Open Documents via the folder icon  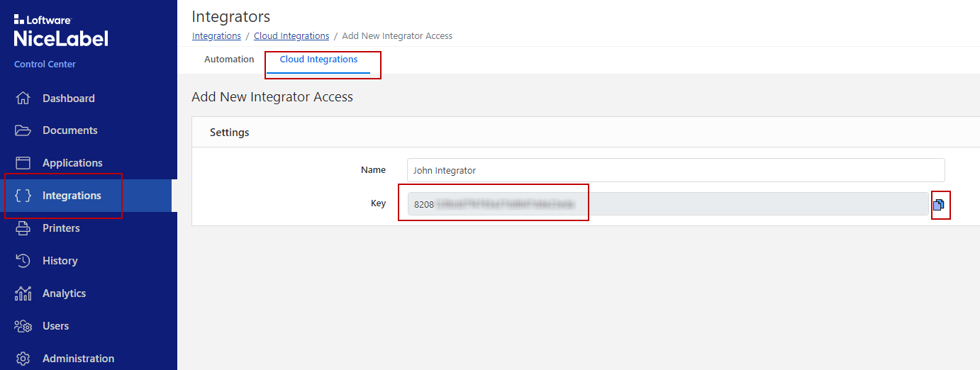(23, 130)
